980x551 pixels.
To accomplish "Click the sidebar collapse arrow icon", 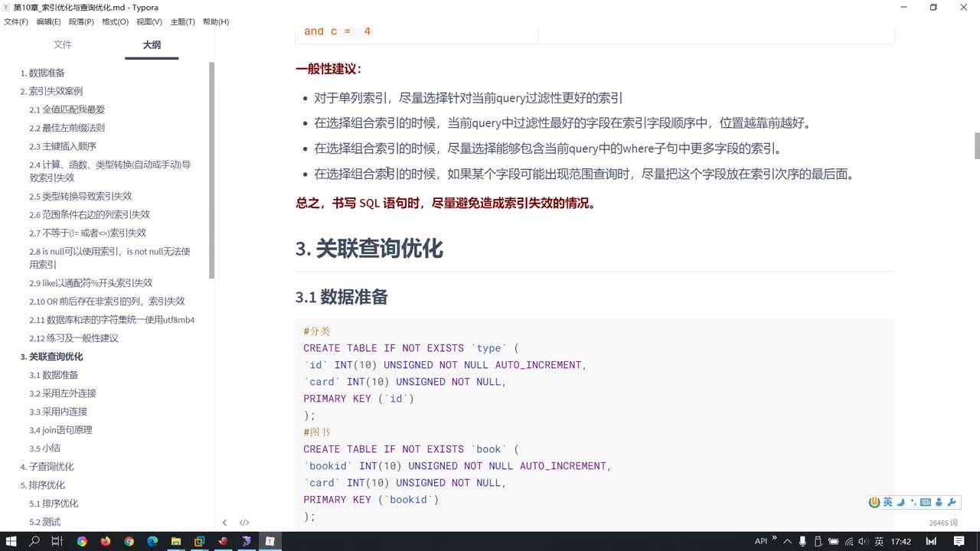I will pyautogui.click(x=224, y=523).
